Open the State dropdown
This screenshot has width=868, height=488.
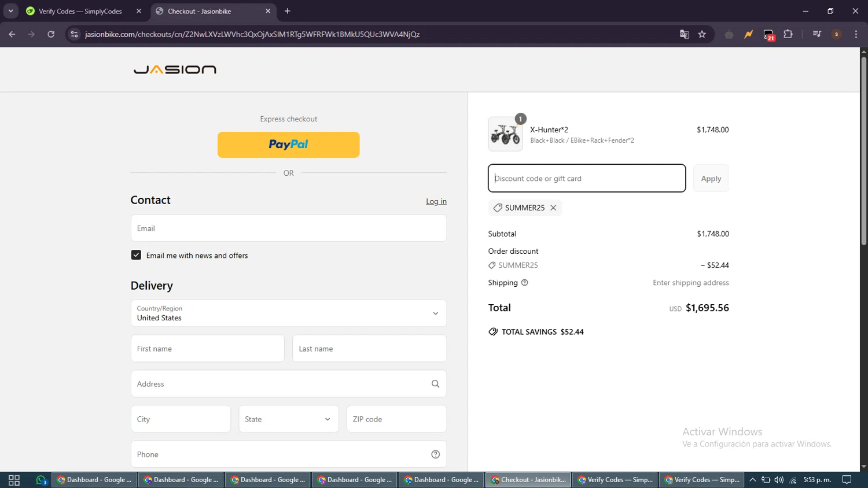click(289, 419)
